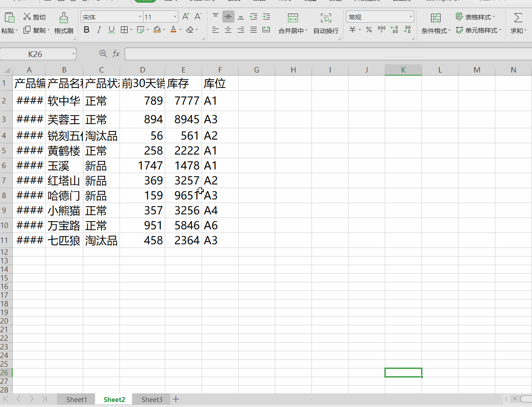Apply the font color A swatch
532x407 pixels.
point(173,30)
